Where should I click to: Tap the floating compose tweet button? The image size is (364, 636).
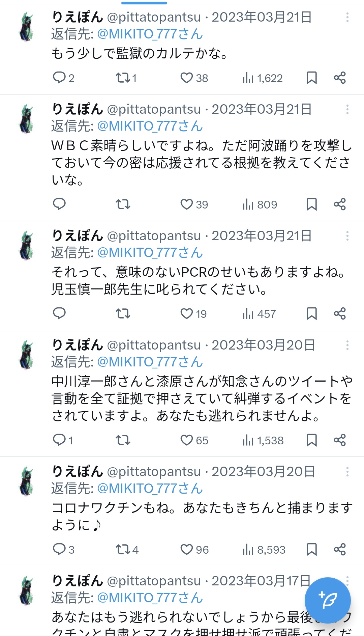click(x=328, y=600)
